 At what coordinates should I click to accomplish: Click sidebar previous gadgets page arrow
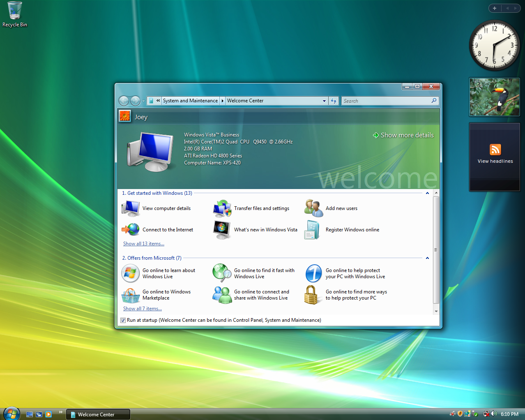click(507, 8)
